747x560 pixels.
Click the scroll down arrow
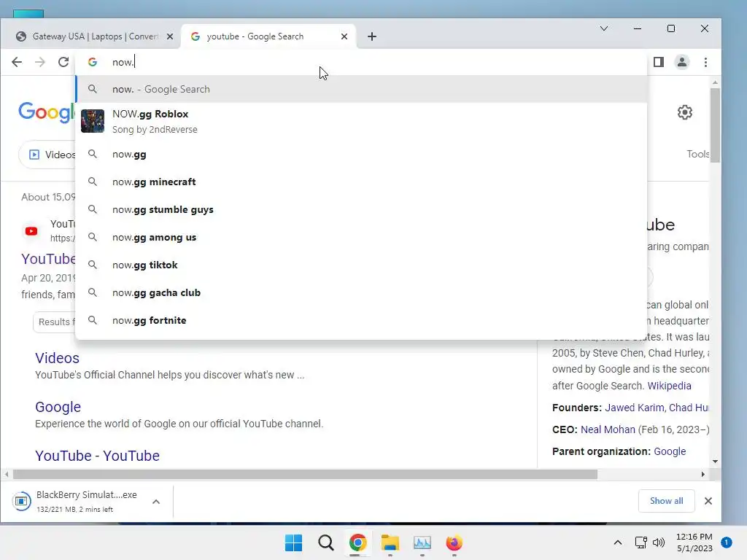[715, 462]
